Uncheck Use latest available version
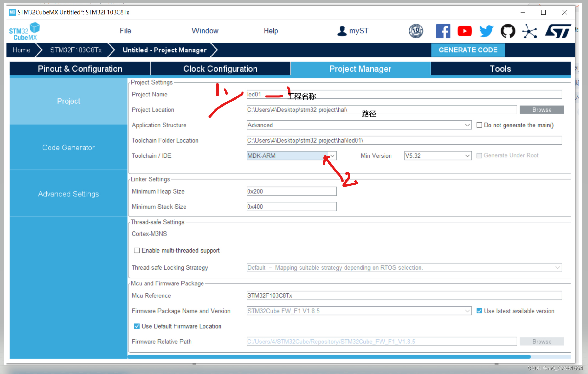This screenshot has width=588, height=374. 479,311
